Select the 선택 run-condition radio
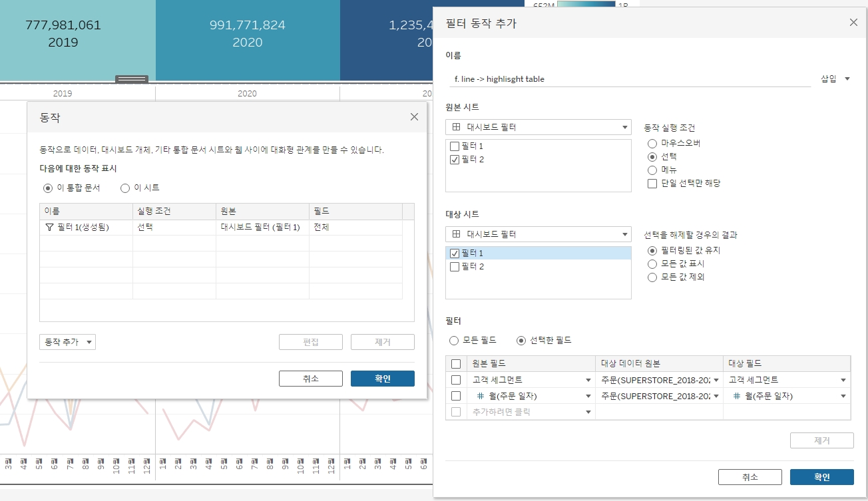868x501 pixels. point(652,156)
